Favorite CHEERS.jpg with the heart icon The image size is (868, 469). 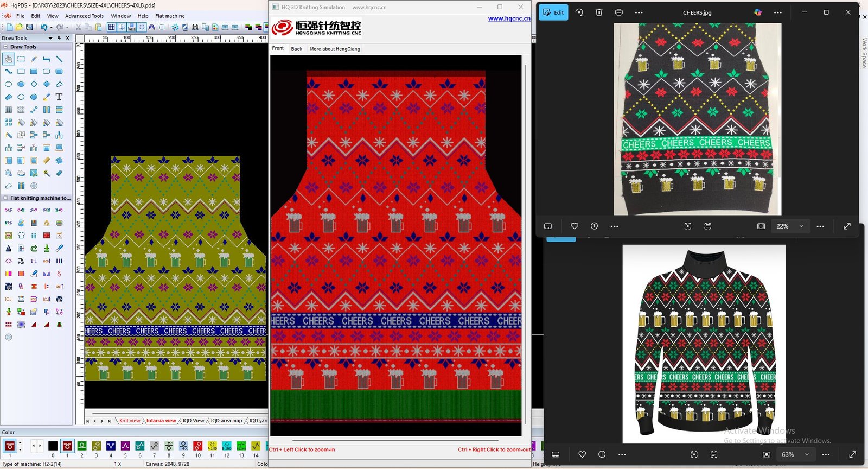pos(575,226)
